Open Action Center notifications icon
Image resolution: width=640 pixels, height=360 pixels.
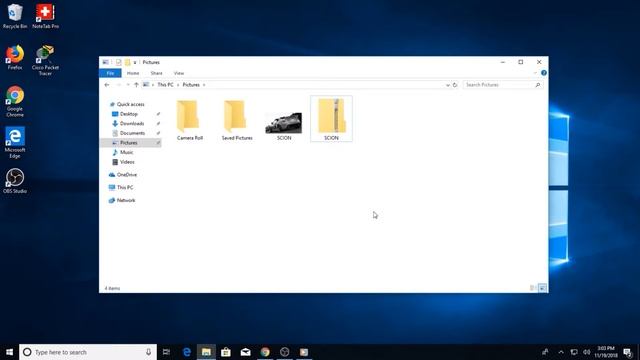click(628, 352)
